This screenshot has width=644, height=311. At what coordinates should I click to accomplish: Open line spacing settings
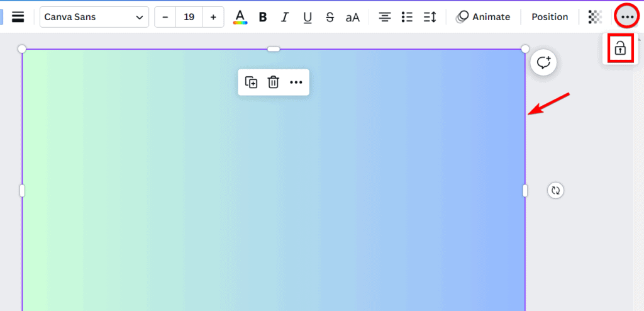pos(430,17)
